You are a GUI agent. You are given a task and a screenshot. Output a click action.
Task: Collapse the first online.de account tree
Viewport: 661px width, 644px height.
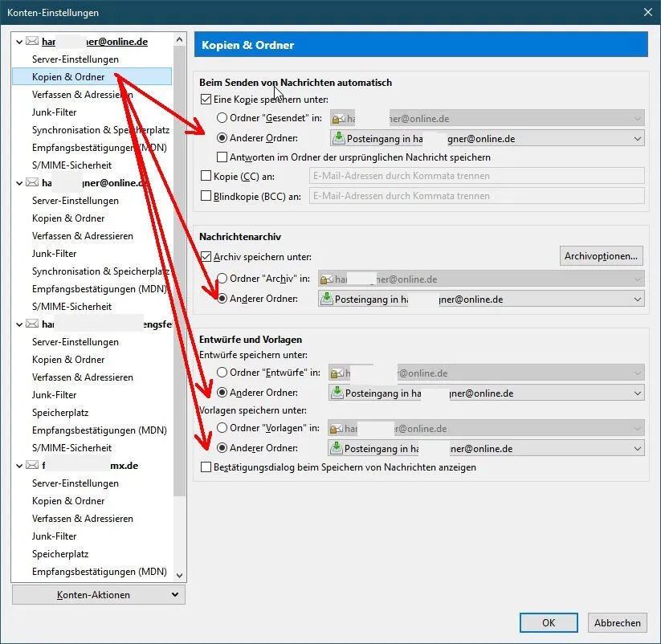click(19, 42)
